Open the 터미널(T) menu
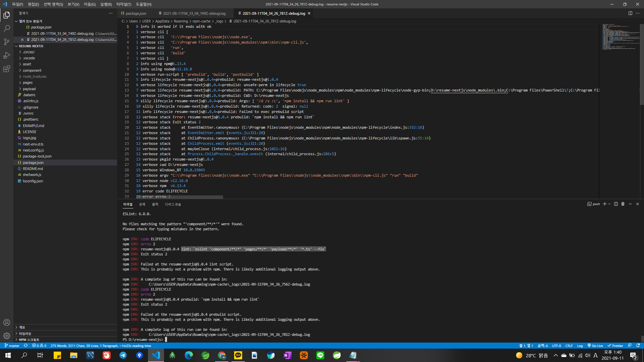644x362 pixels. (124, 4)
